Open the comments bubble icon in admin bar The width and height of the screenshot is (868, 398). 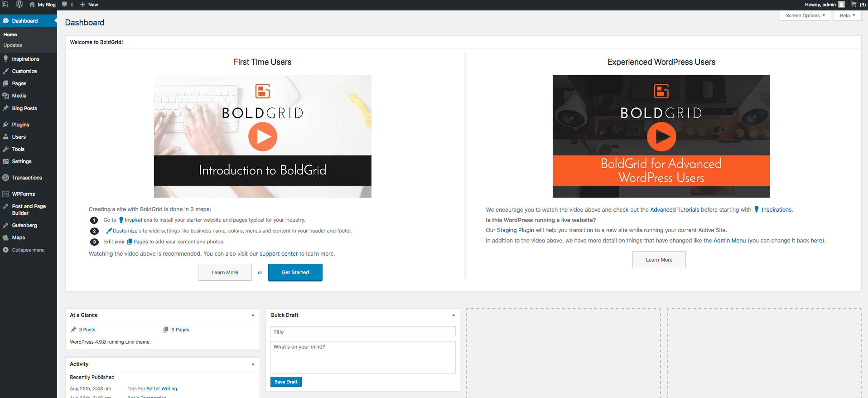click(x=64, y=5)
